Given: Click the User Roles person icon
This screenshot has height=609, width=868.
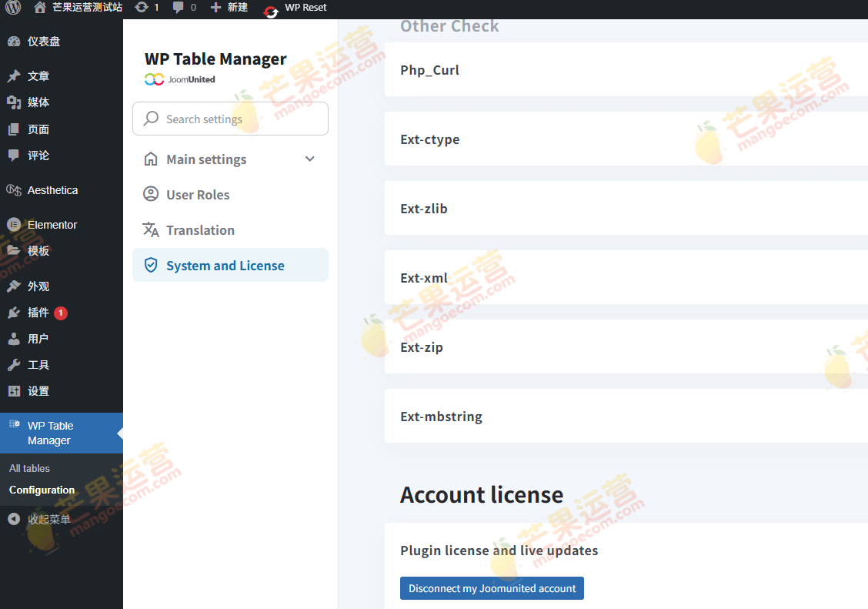Looking at the screenshot, I should point(151,194).
